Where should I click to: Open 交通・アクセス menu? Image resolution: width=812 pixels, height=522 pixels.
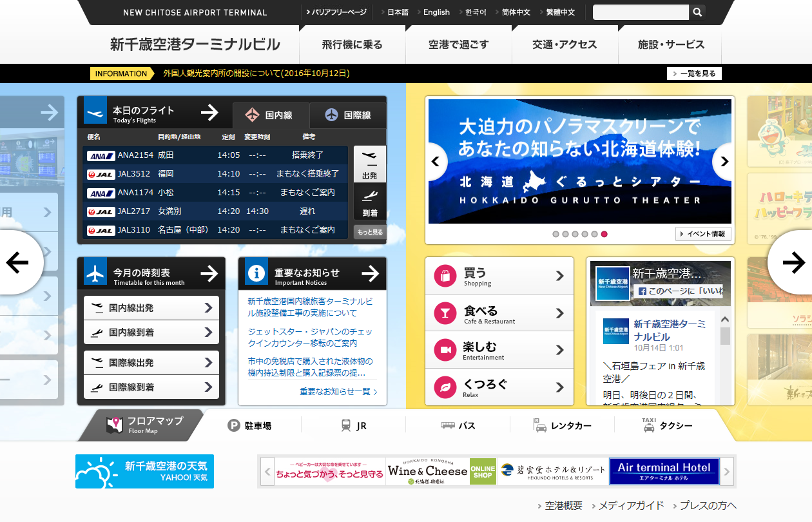tap(565, 44)
